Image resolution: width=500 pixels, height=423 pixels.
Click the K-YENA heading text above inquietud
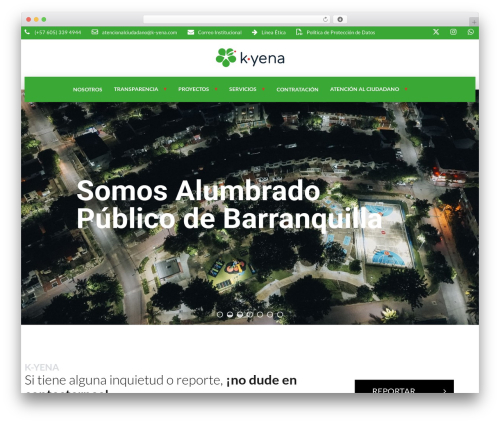(x=42, y=367)
